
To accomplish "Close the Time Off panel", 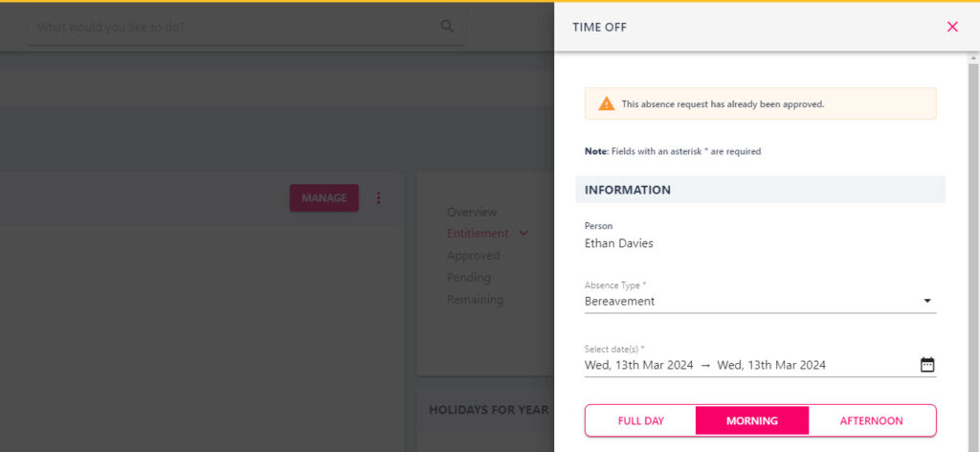I will click(x=952, y=27).
